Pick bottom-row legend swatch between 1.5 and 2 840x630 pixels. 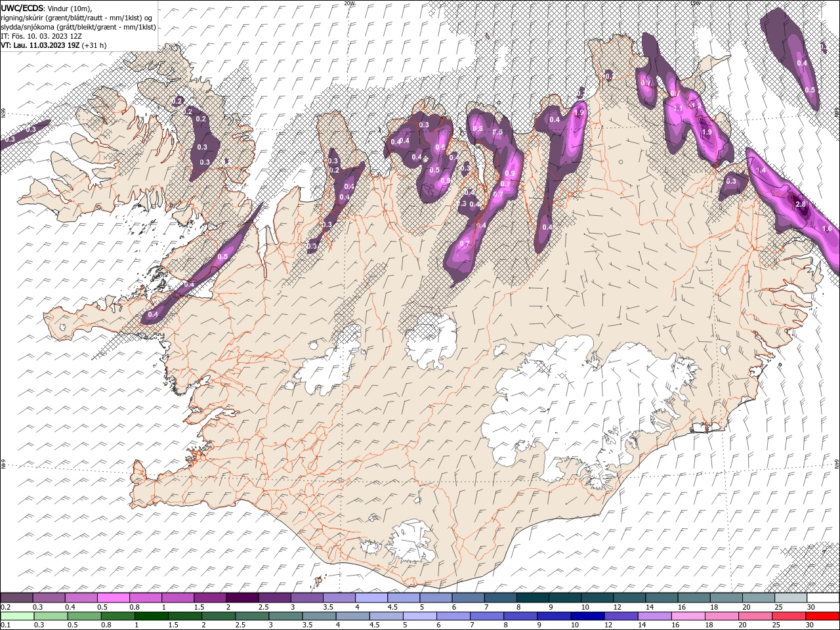(x=185, y=616)
